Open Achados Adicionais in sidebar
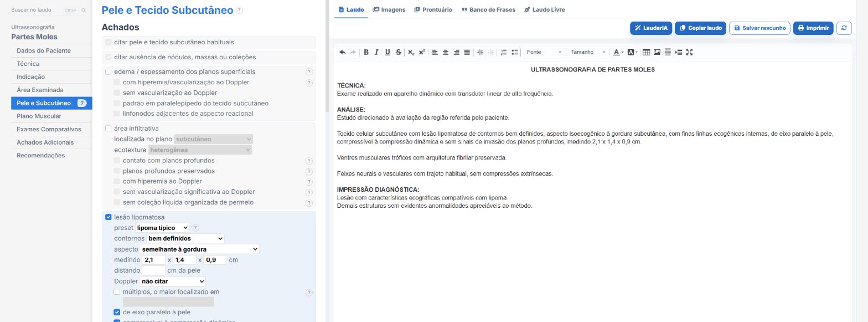868x322 pixels. [x=51, y=142]
